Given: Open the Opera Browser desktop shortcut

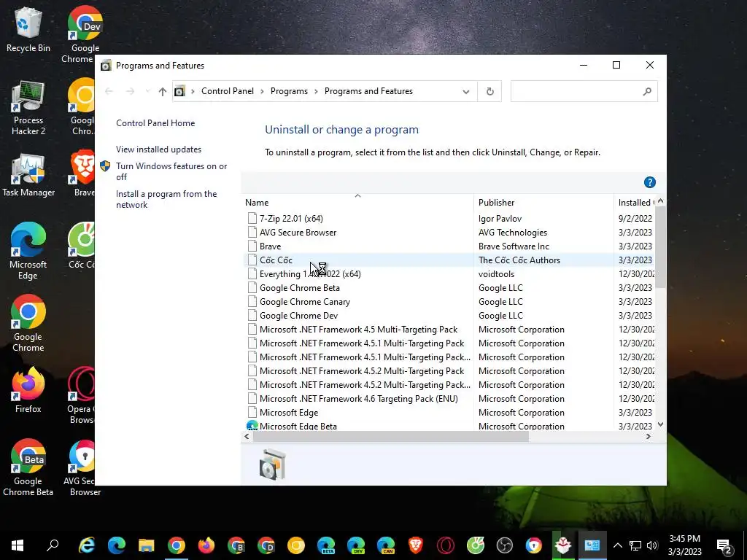Looking at the screenshot, I should pyautogui.click(x=82, y=395).
